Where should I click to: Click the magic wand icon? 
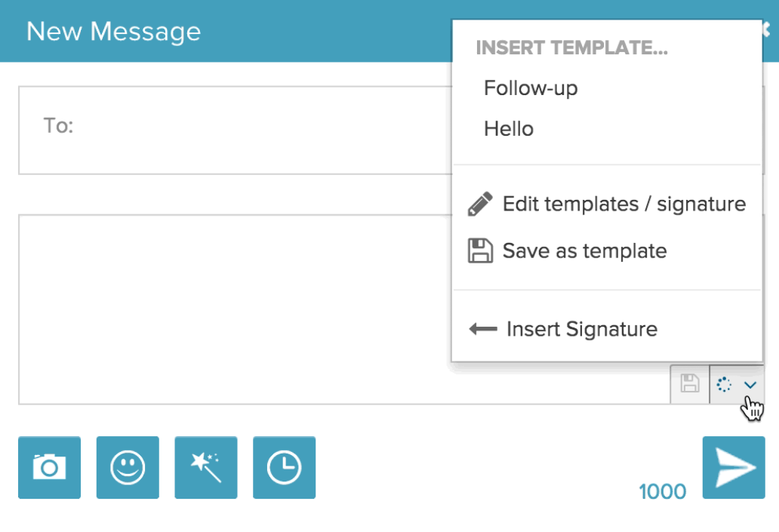click(x=205, y=467)
